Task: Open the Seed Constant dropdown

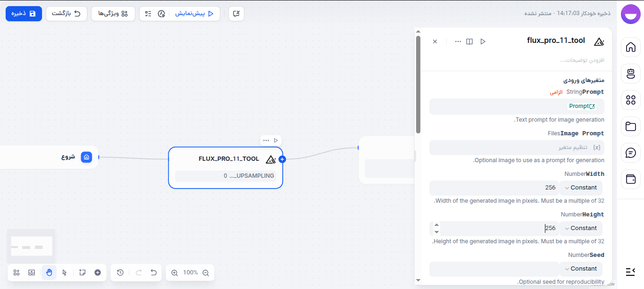Action: (x=581, y=268)
